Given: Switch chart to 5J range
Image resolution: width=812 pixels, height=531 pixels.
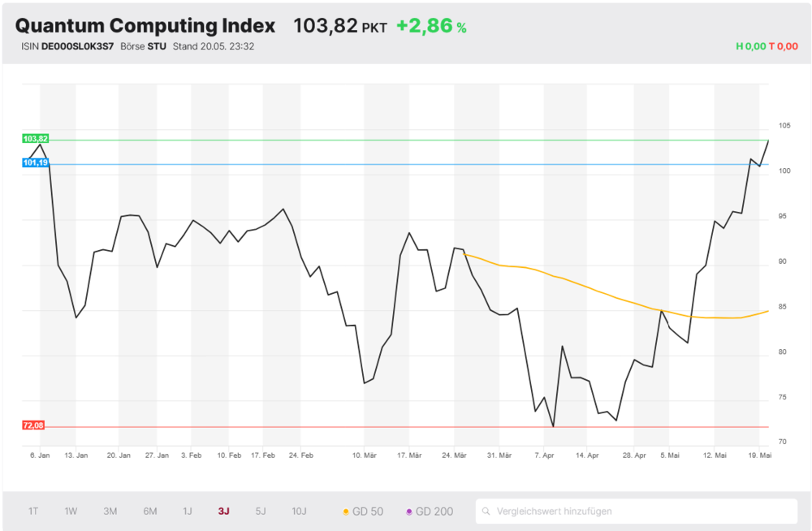Looking at the screenshot, I should coord(261,512).
